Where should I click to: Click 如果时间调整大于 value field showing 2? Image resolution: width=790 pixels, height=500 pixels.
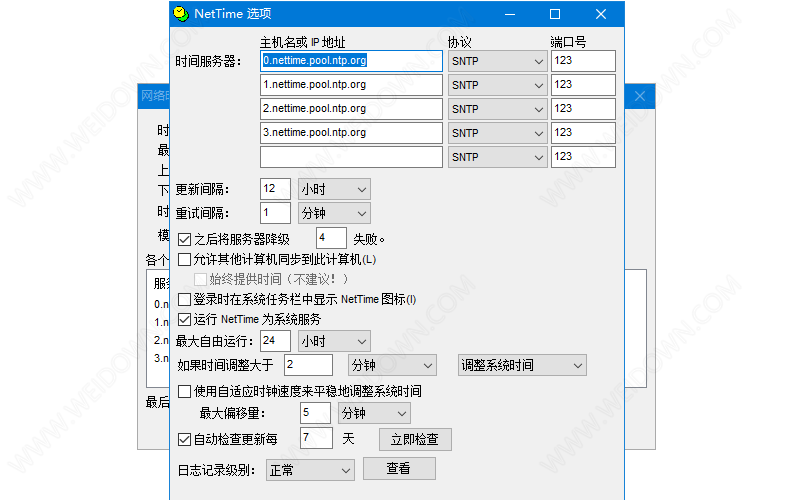click(308, 365)
